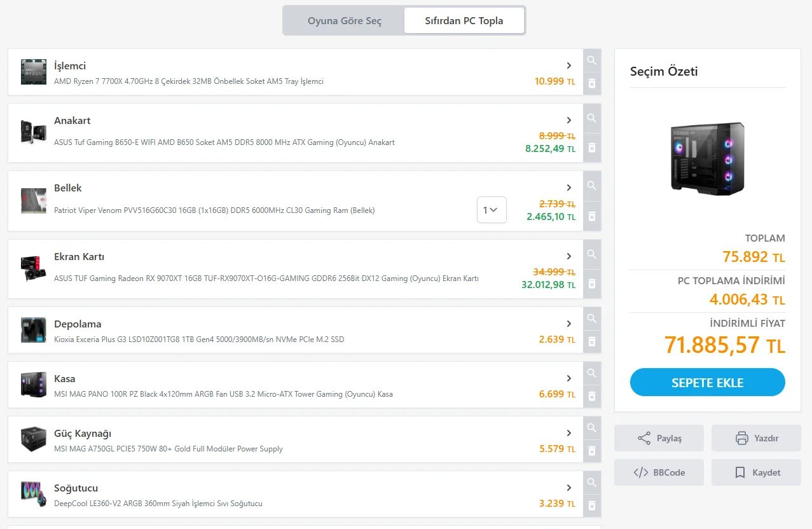Switch to Oyuna Göre Seç tab
Viewport: 812px width, 529px height.
tap(345, 20)
